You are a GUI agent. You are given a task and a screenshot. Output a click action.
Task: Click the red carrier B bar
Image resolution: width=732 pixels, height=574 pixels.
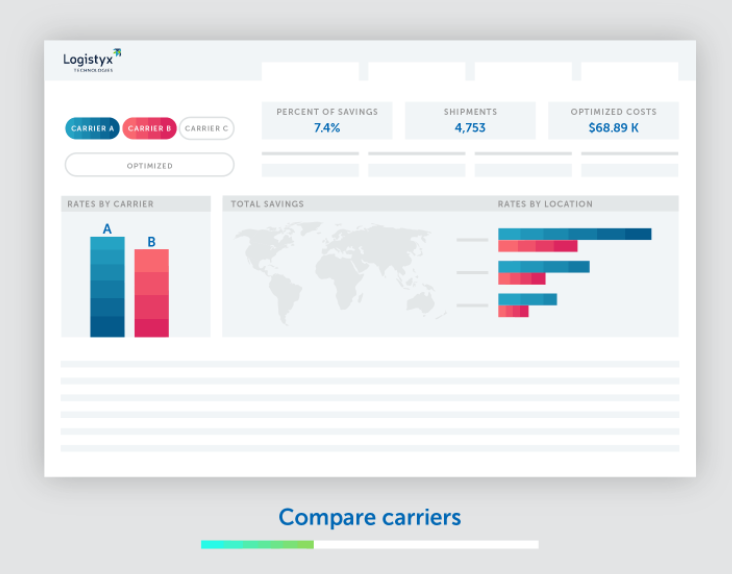point(152,293)
